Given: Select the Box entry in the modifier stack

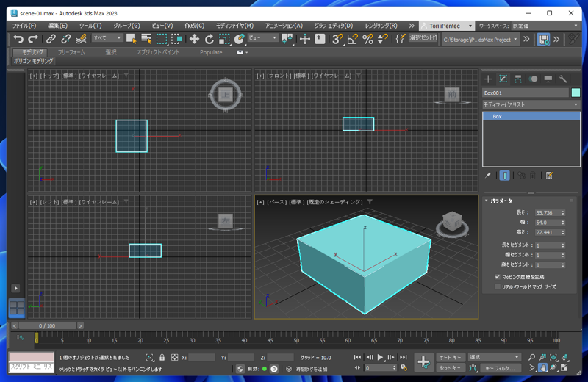Looking at the screenshot, I should (531, 117).
